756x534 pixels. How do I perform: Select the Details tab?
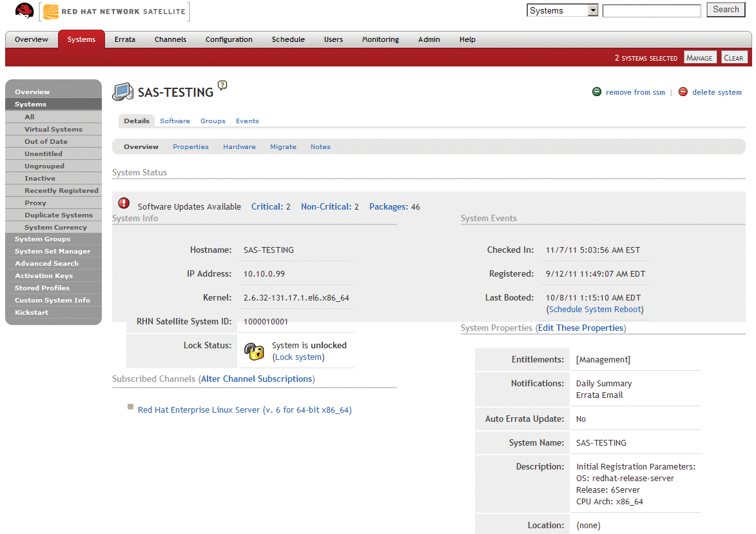pyautogui.click(x=137, y=121)
